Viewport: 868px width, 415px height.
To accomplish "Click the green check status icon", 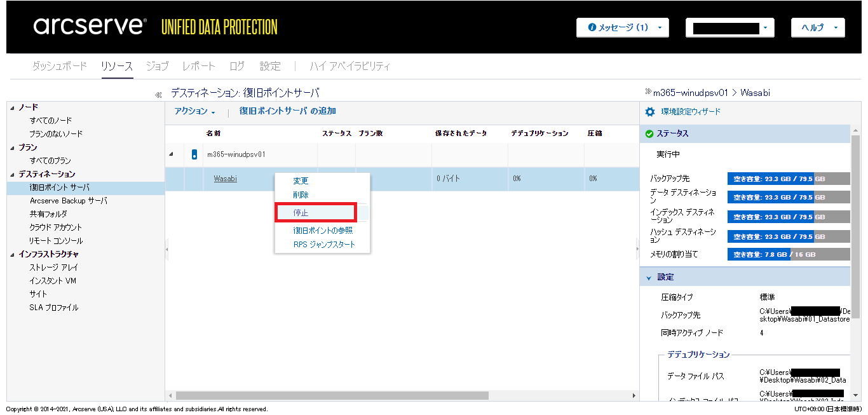I will click(x=649, y=134).
